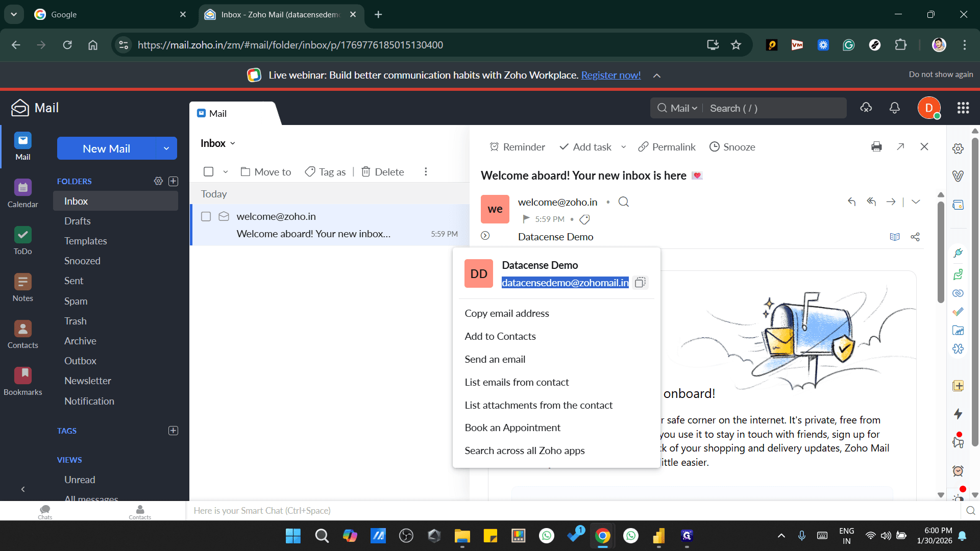Click the reply all icon

pyautogui.click(x=871, y=202)
